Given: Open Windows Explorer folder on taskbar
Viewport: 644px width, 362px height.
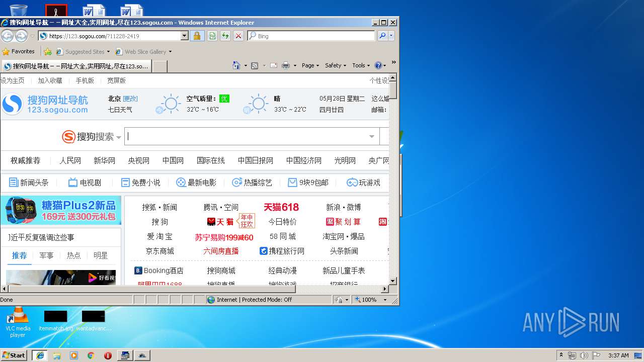Looking at the screenshot, I should tap(57, 355).
